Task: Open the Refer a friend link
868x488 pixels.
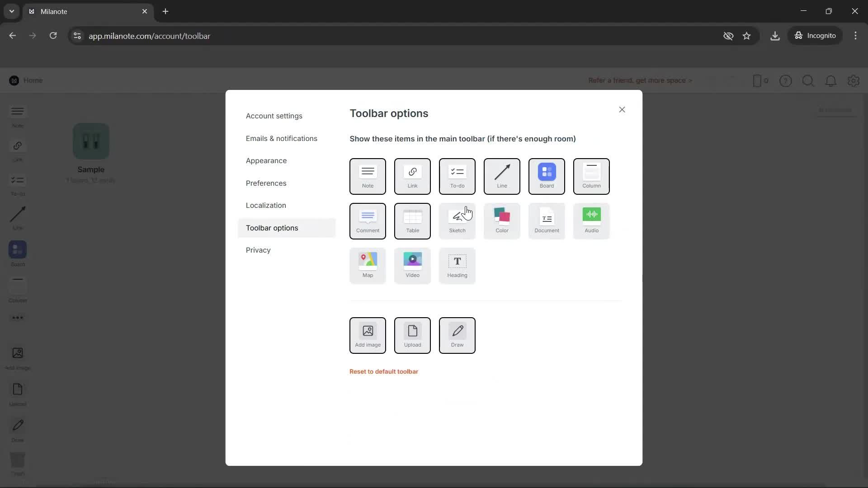Action: pos(640,80)
